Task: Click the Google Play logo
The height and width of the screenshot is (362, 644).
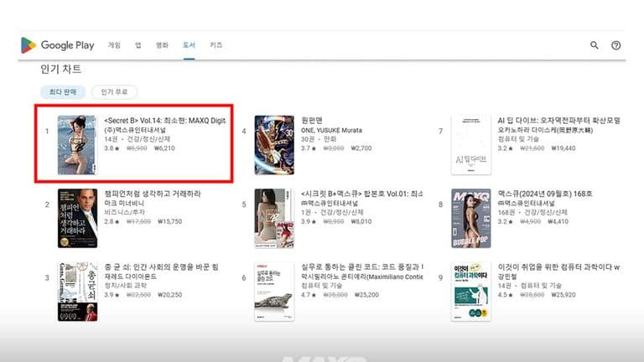Action: click(x=57, y=45)
